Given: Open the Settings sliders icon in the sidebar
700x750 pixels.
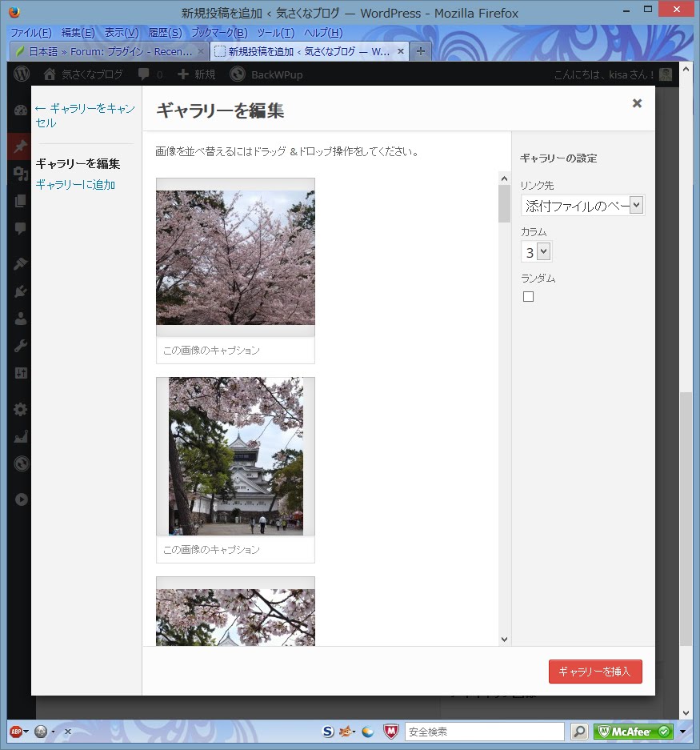Looking at the screenshot, I should tap(21, 373).
